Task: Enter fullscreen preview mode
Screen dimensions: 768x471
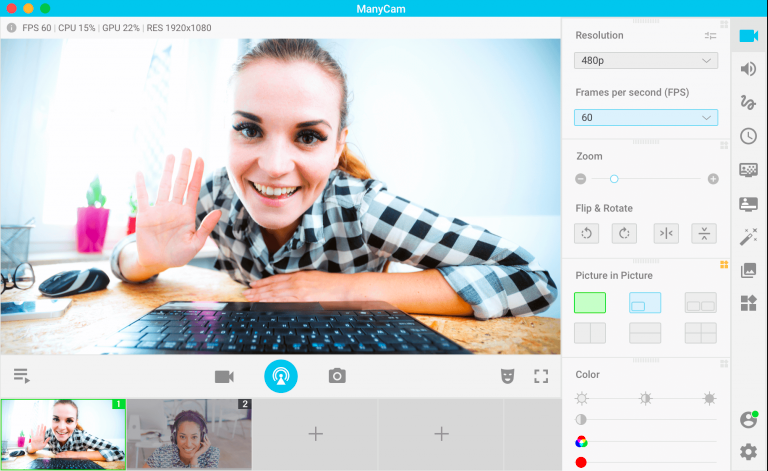Action: pos(541,377)
